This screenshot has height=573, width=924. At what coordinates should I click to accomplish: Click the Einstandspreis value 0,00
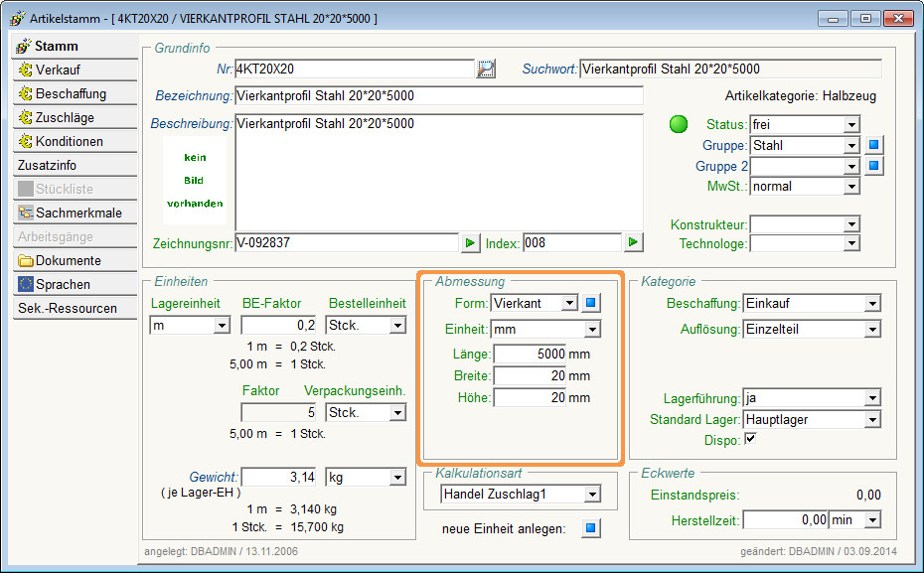point(868,496)
